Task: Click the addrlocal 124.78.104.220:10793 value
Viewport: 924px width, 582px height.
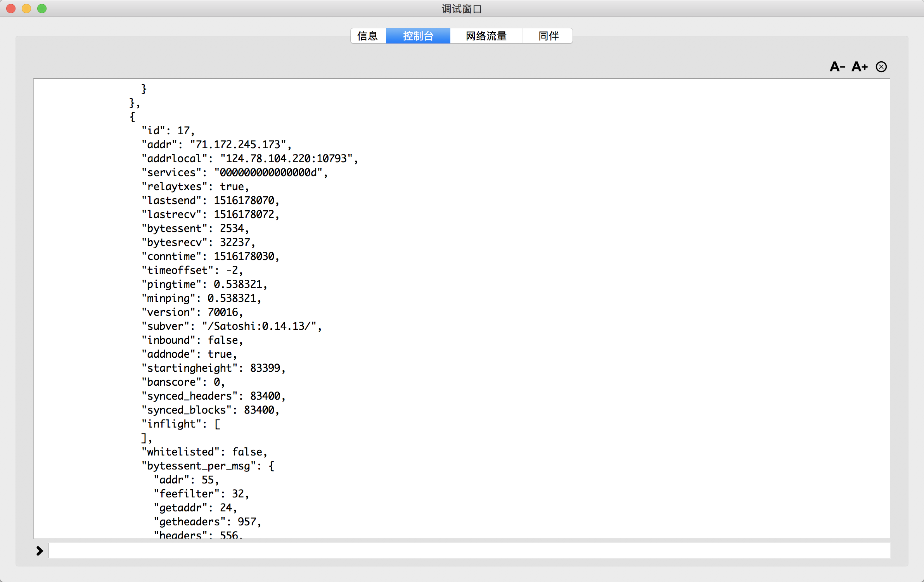Action: click(286, 159)
